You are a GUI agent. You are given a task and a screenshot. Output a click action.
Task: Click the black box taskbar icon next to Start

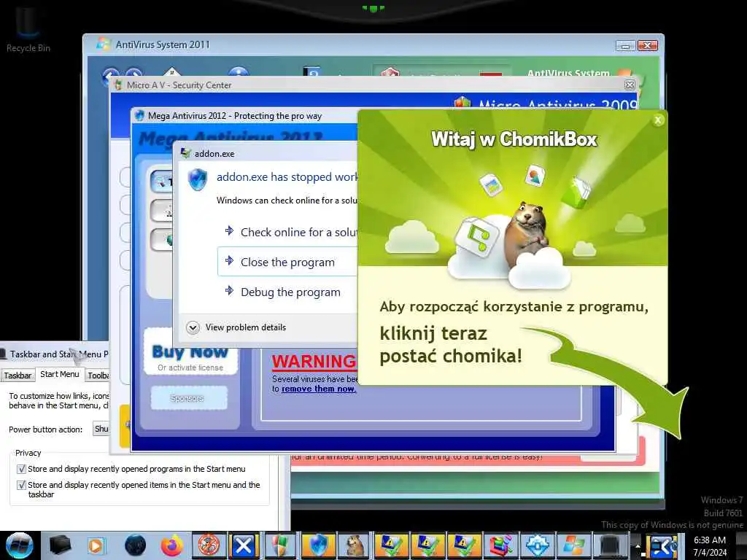click(x=61, y=545)
